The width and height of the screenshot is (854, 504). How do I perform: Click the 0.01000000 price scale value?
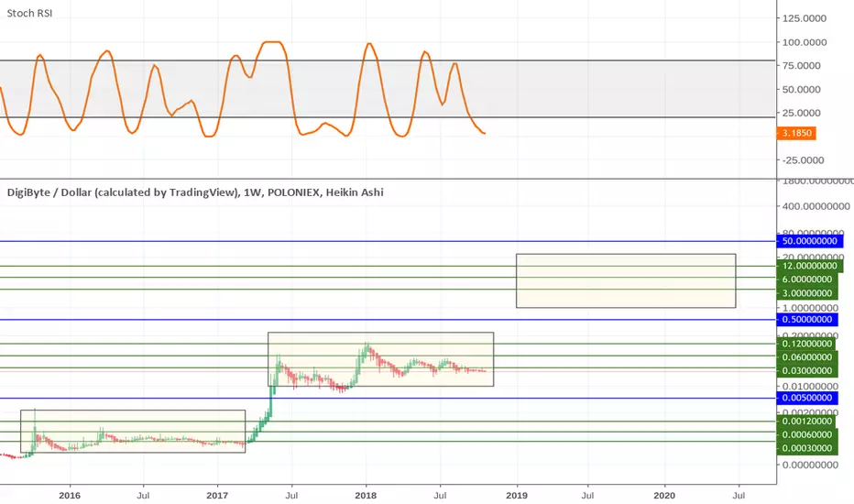click(810, 387)
